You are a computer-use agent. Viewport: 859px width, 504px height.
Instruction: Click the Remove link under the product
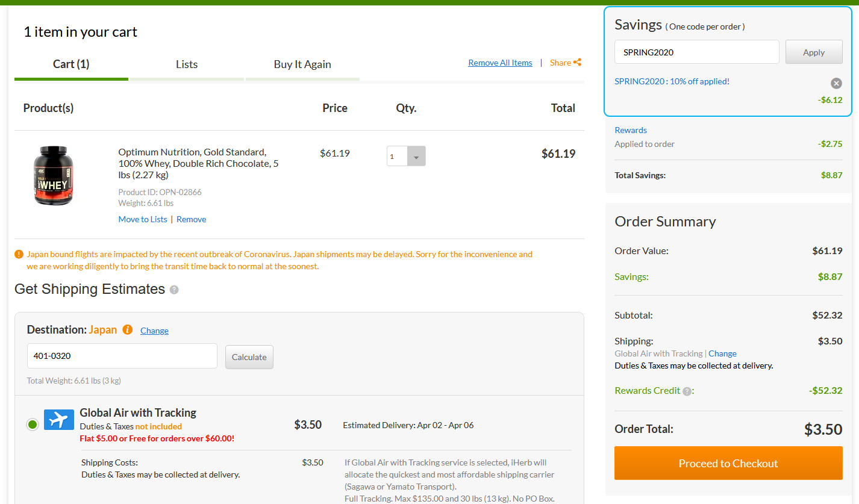[x=192, y=219]
